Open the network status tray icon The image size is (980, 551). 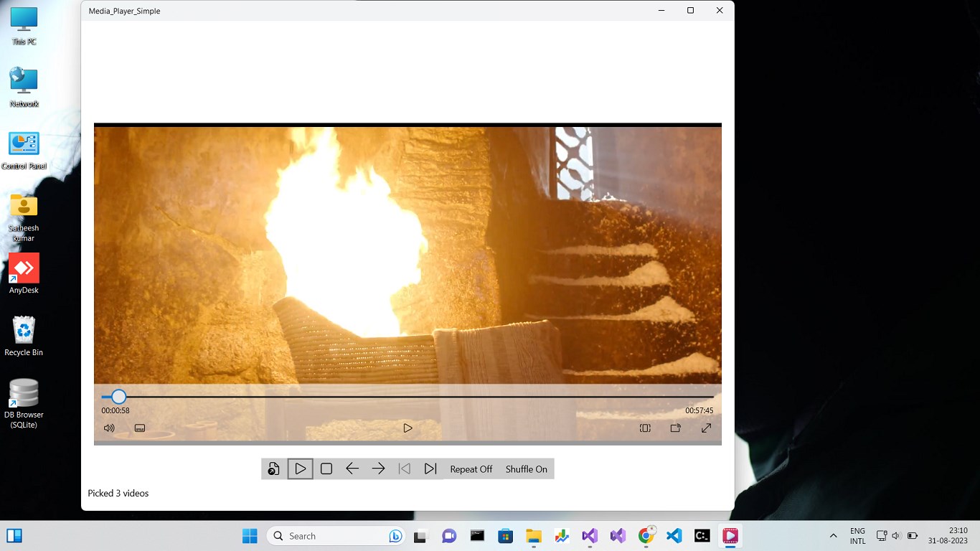(x=882, y=536)
